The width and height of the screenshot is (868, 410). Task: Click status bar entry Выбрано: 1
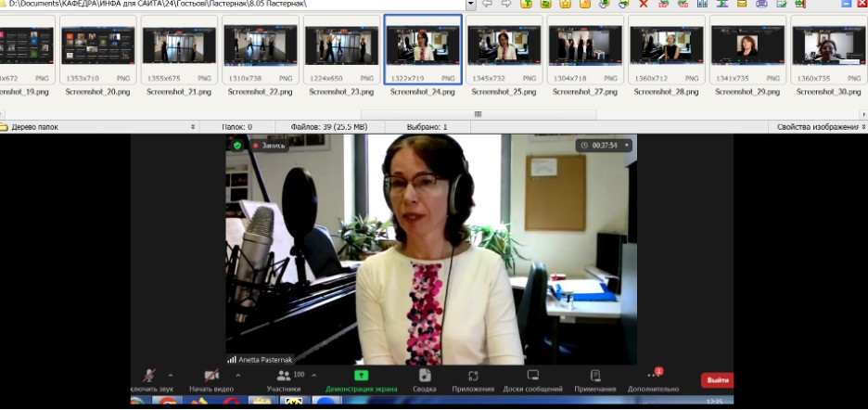coord(427,127)
